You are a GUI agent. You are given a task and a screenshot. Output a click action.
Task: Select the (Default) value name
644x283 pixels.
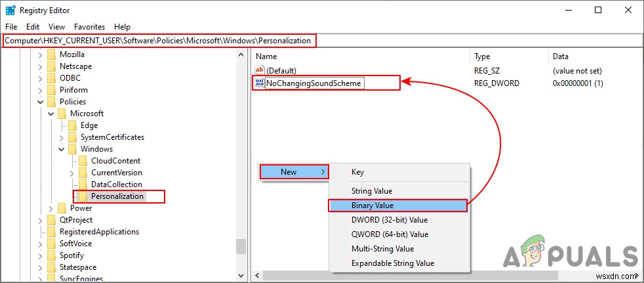[281, 70]
